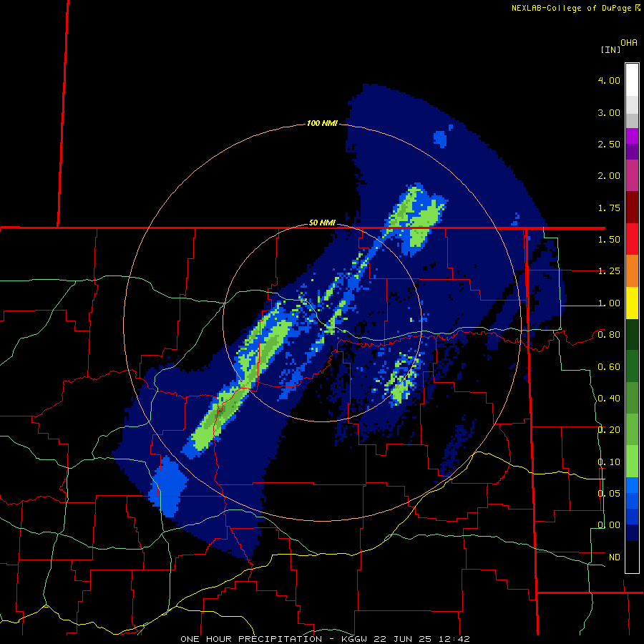Click the 0.40 legend value
644x644 pixels.
(609, 399)
